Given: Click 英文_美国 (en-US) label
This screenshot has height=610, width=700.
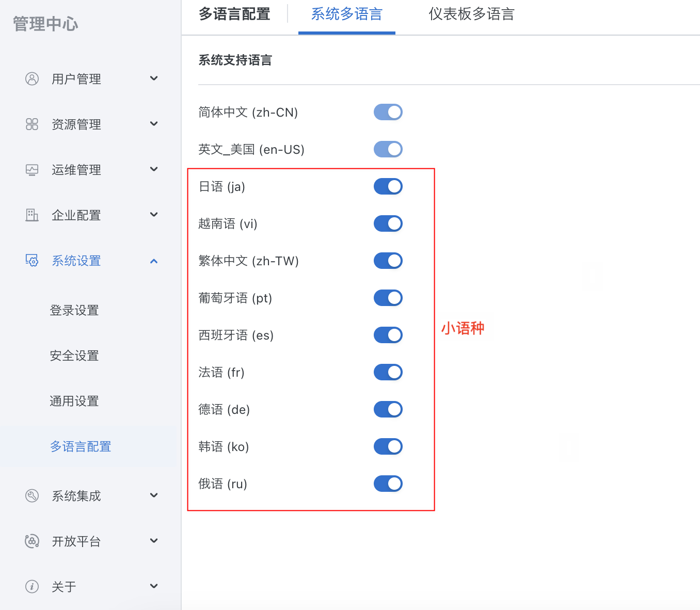Looking at the screenshot, I should 252,149.
